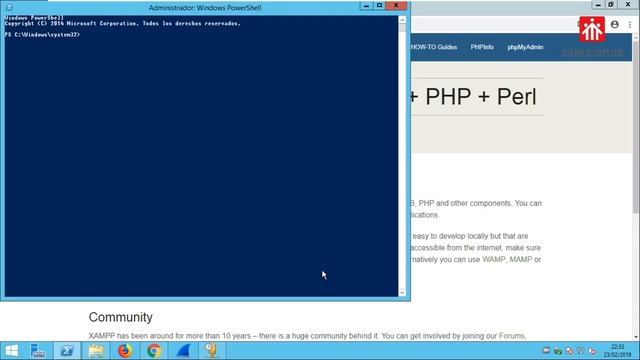The image size is (640, 360).
Task: Click the first system tray icon
Action: [x=546, y=351]
